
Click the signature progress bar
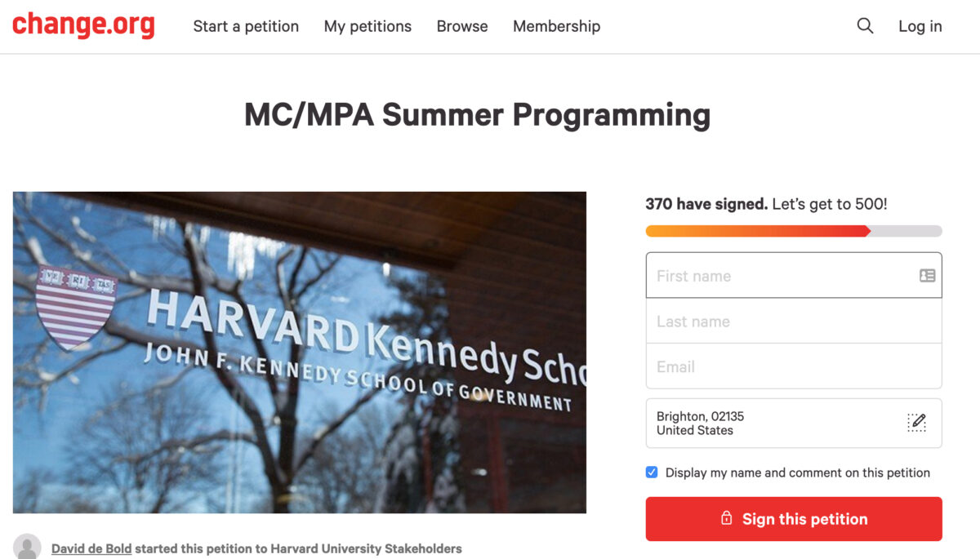click(793, 231)
